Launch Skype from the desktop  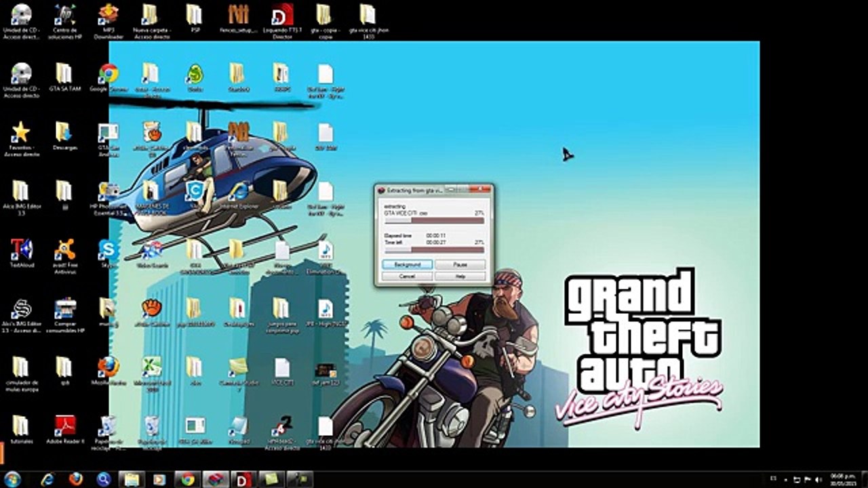pos(108,254)
